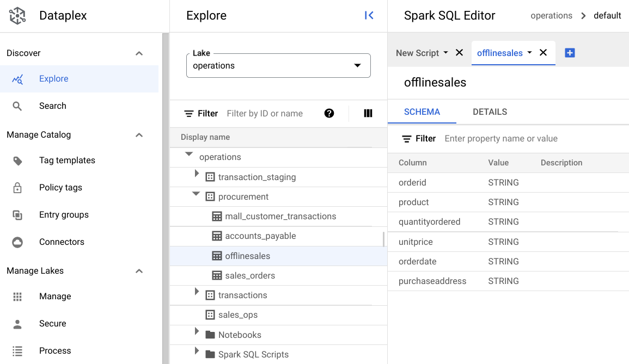
Task: Open the offlinesales tab dropdown arrow
Action: coord(529,53)
